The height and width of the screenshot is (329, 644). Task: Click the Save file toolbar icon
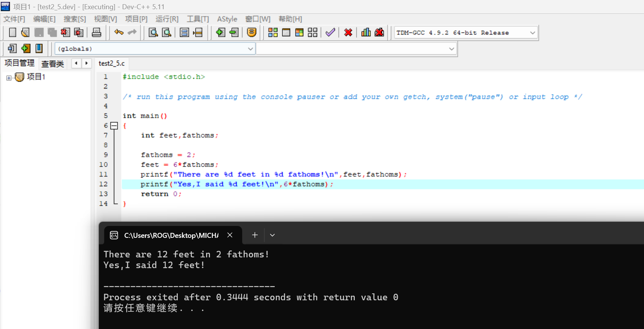(x=39, y=33)
